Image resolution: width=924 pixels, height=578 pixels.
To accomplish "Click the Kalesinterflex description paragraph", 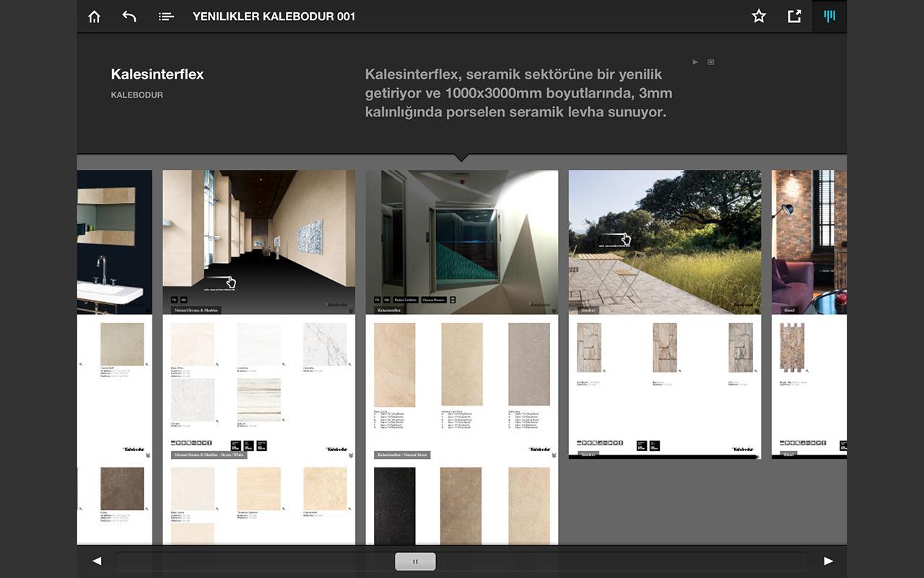I will 518,93.
